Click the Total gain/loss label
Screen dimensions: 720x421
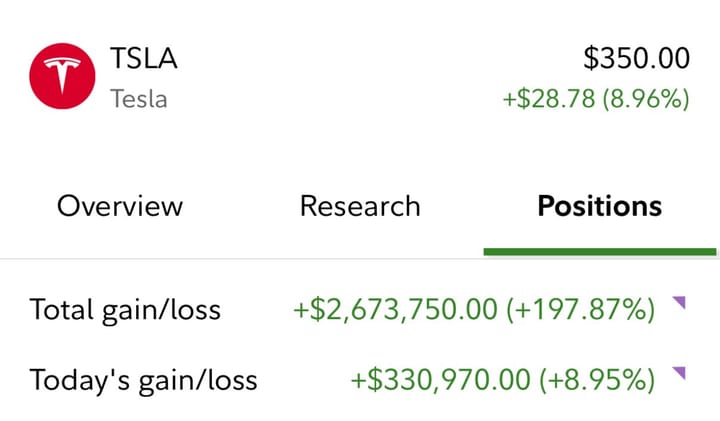click(x=125, y=310)
